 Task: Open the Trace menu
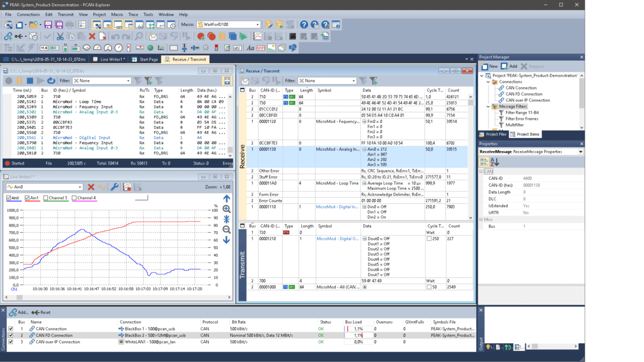click(x=133, y=14)
